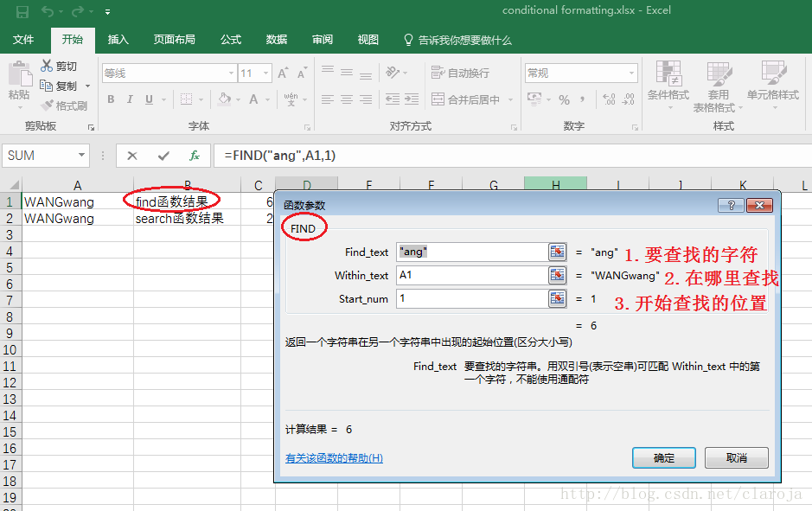Click the wén phonetic guide icon
The height and width of the screenshot is (511, 812).
(291, 99)
